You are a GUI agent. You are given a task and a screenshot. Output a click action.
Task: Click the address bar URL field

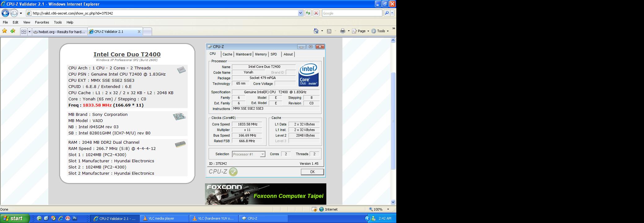tap(162, 13)
